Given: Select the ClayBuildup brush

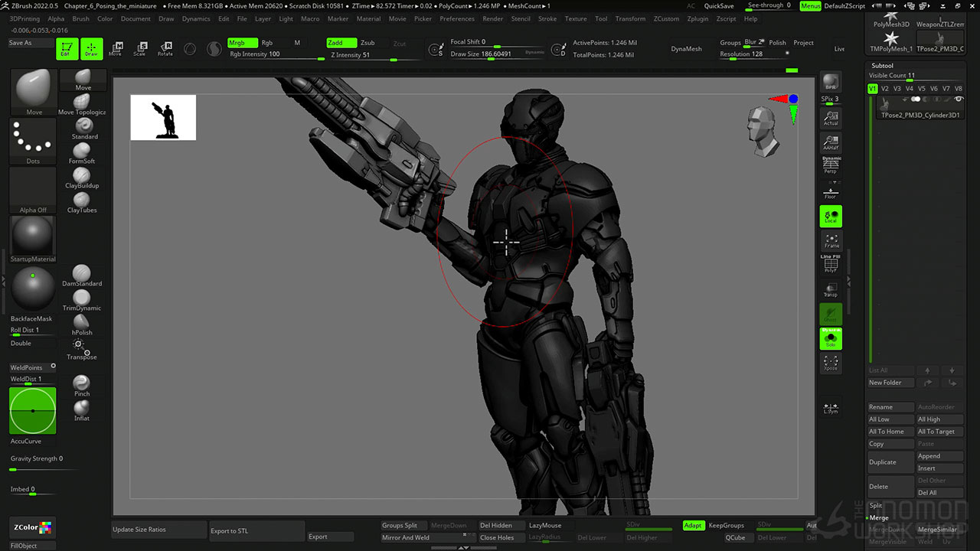Looking at the screenshot, I should tap(82, 177).
